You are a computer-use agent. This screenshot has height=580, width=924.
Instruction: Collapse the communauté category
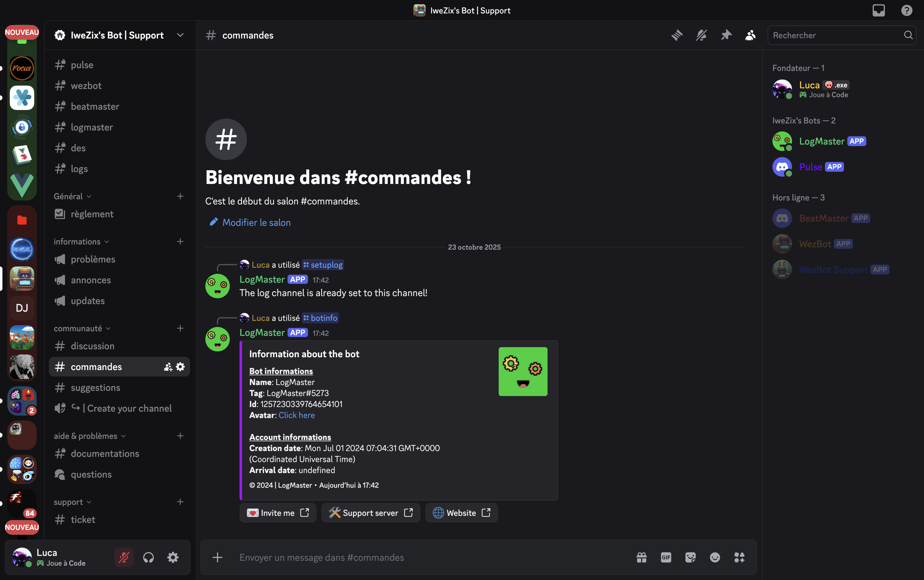pos(82,329)
